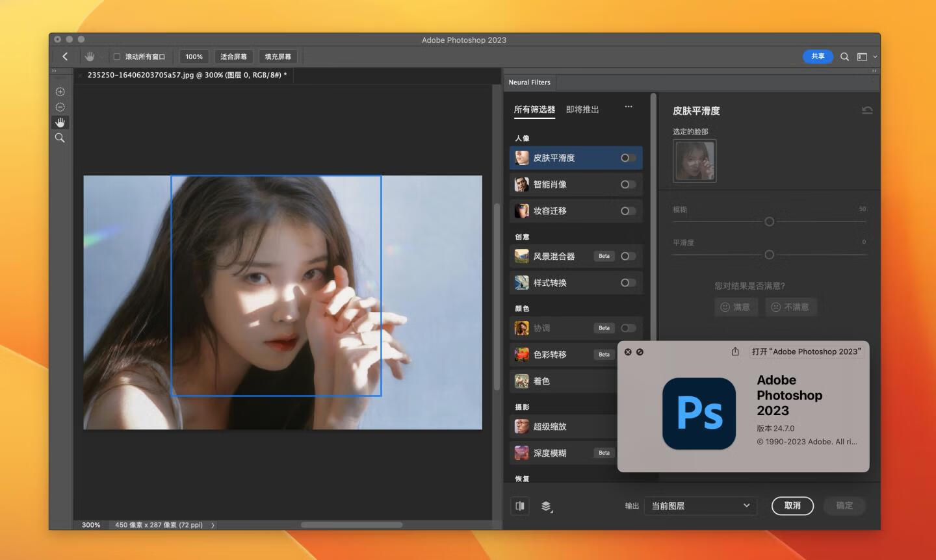Image resolution: width=936 pixels, height=560 pixels.
Task: Click the 协调 filter thumbnail icon
Action: 521,328
